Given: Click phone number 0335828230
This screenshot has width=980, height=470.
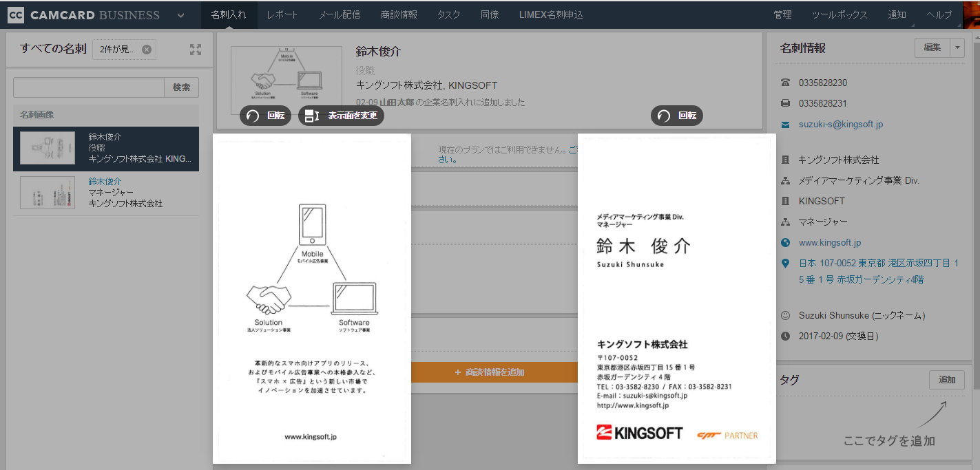Looking at the screenshot, I should [x=823, y=83].
